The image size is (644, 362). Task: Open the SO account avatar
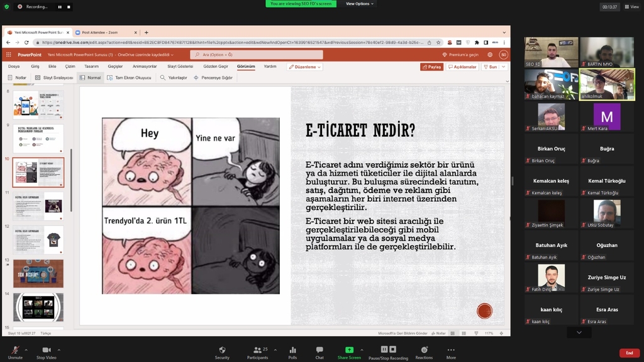coord(504,55)
